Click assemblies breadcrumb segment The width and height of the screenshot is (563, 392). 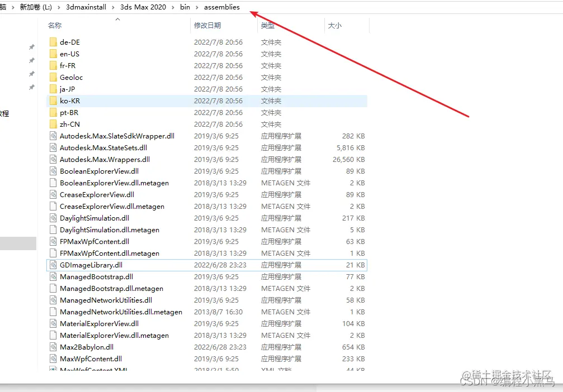tap(222, 7)
